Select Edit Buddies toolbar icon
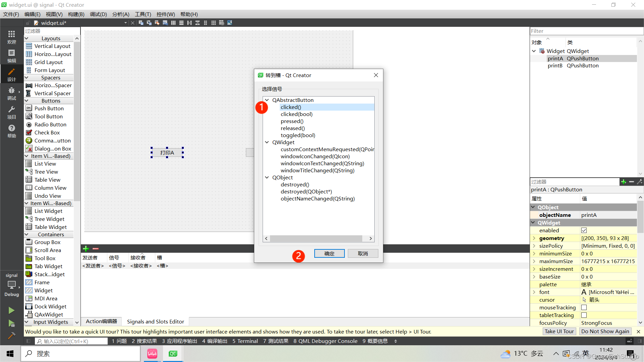 click(157, 23)
